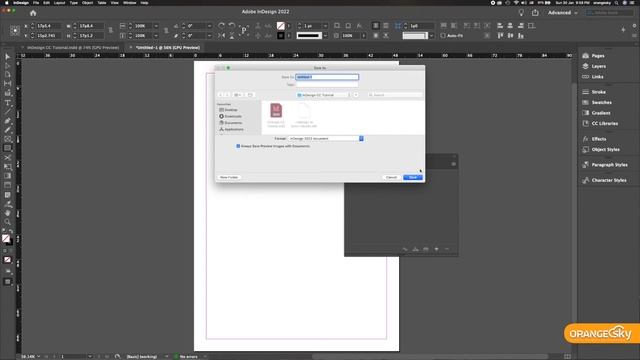Viewport: 640px width, 360px height.
Task: Open the Stroke panel
Action: point(598,92)
